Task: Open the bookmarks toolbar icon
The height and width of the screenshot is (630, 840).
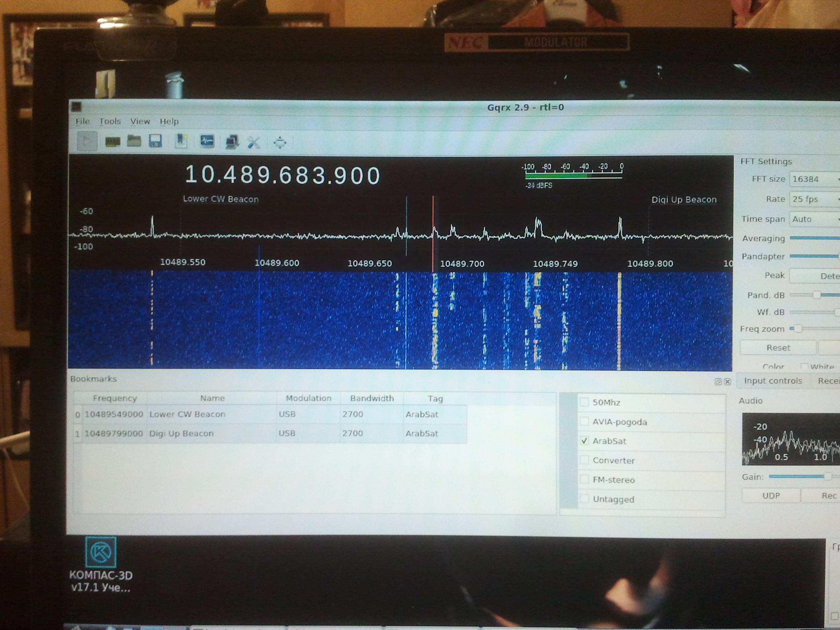Action: tap(181, 141)
